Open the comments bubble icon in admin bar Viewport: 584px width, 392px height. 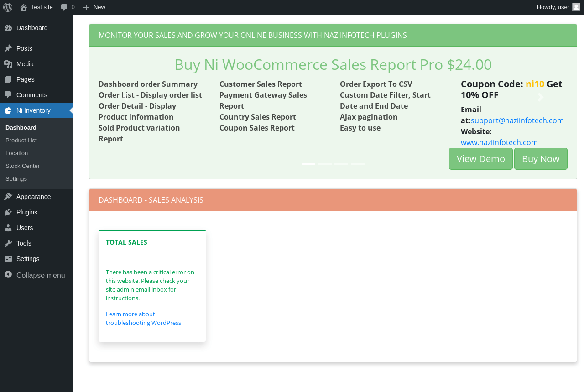(64, 7)
